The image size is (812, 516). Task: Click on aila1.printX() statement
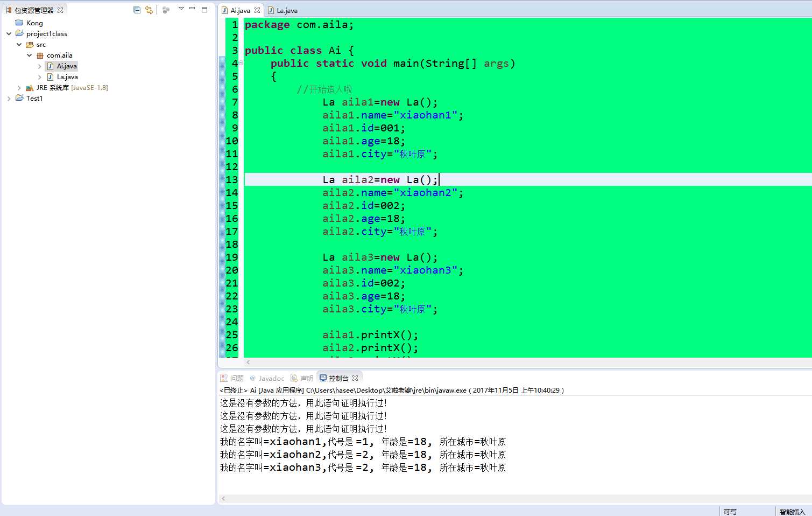(370, 334)
